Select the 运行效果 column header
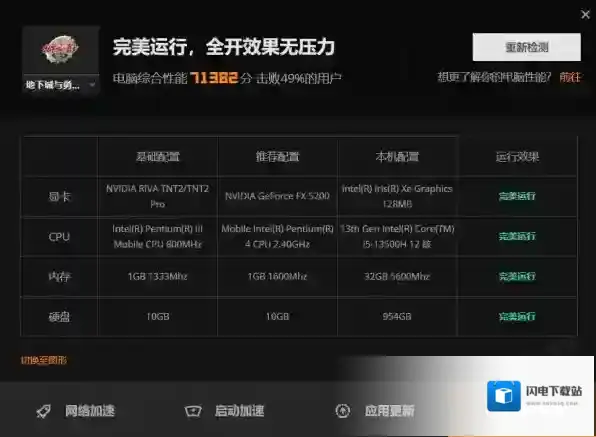Screen dimensions: 596x437 point(517,157)
